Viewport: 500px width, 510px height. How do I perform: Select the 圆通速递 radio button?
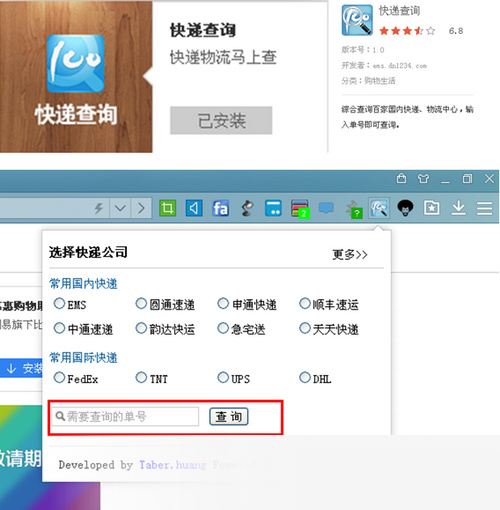coord(141,303)
